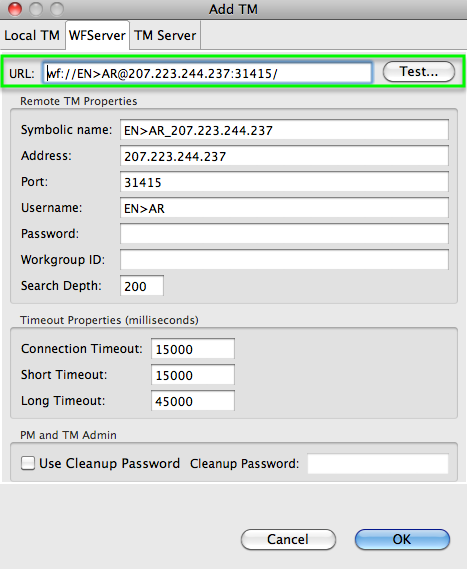Image resolution: width=467 pixels, height=569 pixels.
Task: Click the Search Depth field
Action: coord(142,286)
